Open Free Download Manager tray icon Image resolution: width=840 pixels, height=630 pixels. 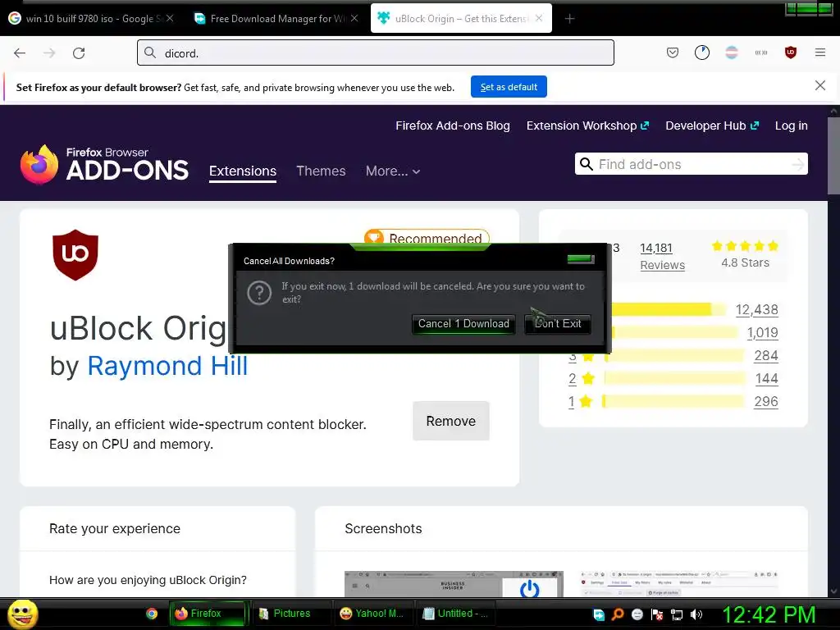598,614
